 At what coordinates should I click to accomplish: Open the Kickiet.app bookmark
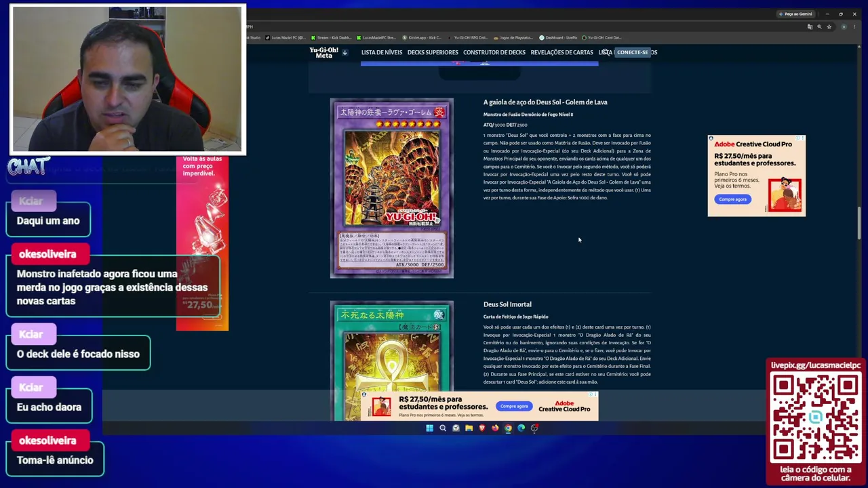pos(422,38)
